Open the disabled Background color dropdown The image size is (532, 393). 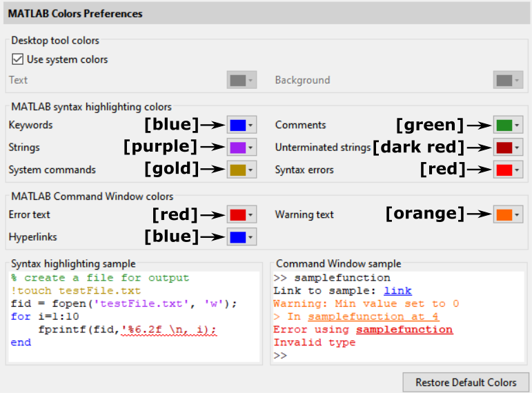pos(508,81)
